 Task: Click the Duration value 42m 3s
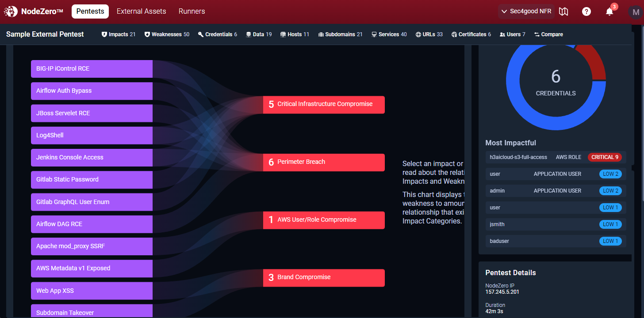pyautogui.click(x=494, y=311)
